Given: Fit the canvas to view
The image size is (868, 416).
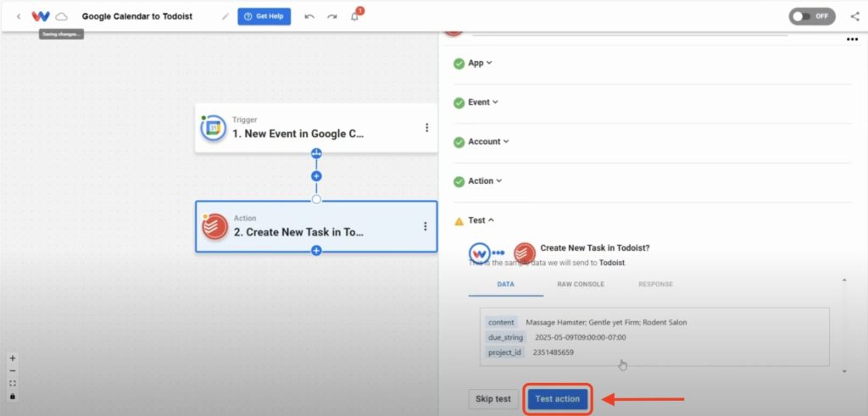Looking at the screenshot, I should (x=13, y=384).
